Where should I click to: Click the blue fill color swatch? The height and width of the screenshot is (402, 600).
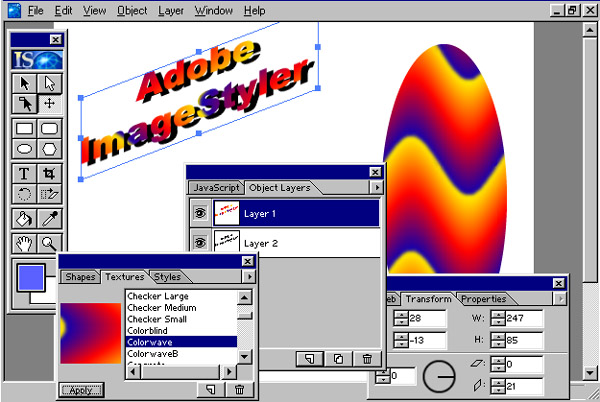pos(31,277)
